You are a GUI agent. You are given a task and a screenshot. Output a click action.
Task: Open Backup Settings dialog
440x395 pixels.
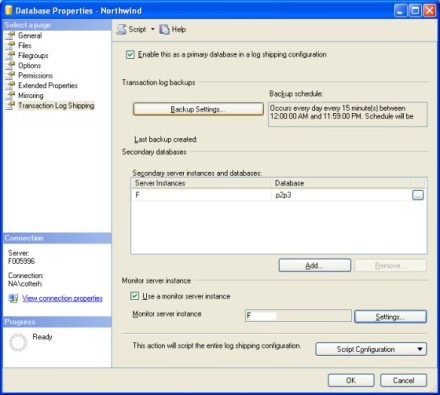198,109
